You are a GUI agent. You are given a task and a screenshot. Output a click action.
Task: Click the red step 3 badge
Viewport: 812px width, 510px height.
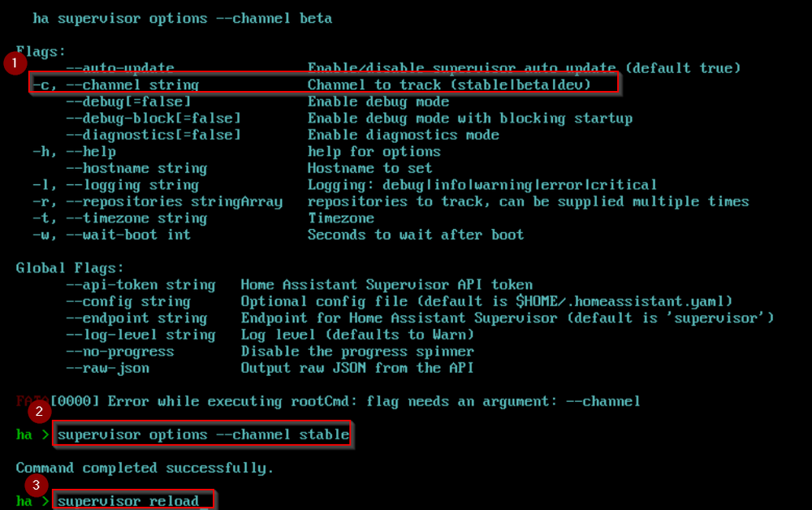[36, 486]
